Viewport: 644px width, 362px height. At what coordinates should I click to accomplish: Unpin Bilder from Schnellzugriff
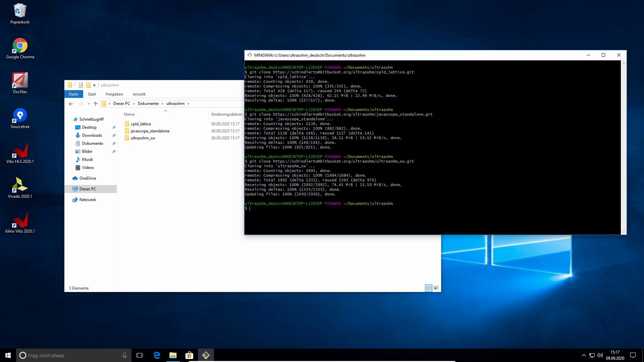[x=114, y=152]
